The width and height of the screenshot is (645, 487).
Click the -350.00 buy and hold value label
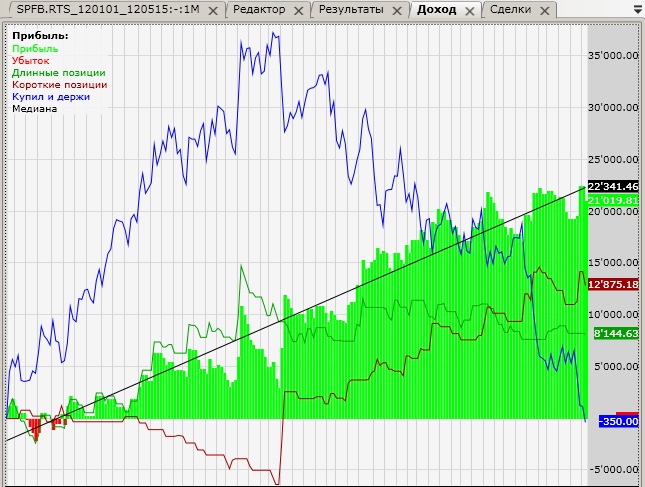pyautogui.click(x=619, y=421)
